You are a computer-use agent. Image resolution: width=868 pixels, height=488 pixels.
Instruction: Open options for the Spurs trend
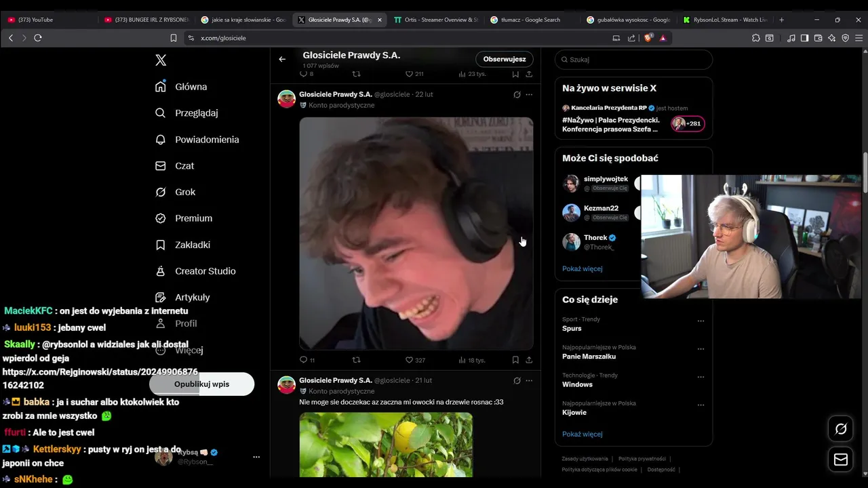[701, 321]
